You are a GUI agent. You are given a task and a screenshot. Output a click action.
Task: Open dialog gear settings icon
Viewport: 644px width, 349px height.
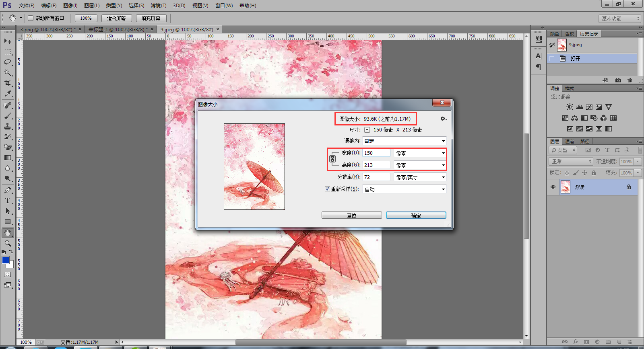(443, 119)
